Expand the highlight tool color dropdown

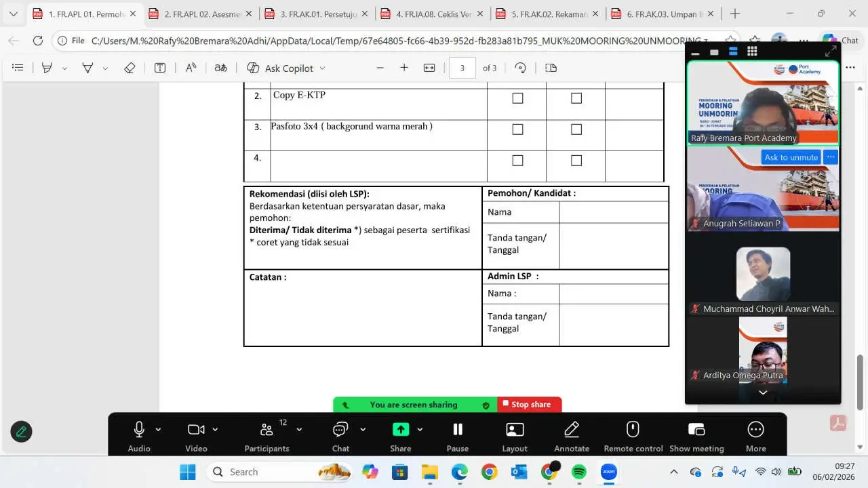64,68
